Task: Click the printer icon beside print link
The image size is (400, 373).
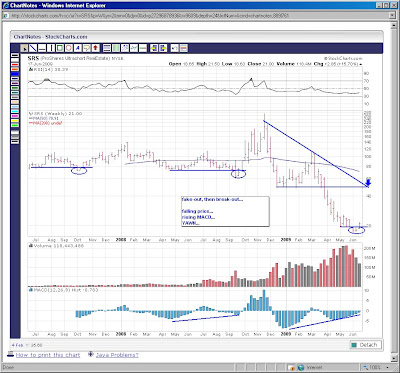Action: [11, 355]
